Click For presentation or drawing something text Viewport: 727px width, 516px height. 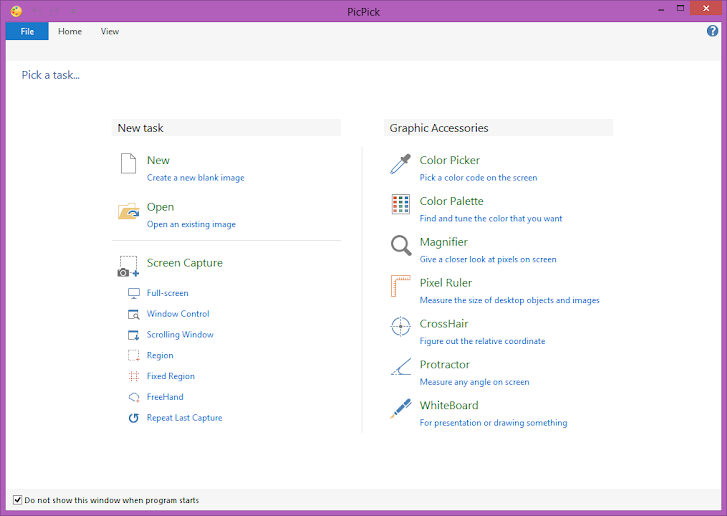click(x=493, y=422)
